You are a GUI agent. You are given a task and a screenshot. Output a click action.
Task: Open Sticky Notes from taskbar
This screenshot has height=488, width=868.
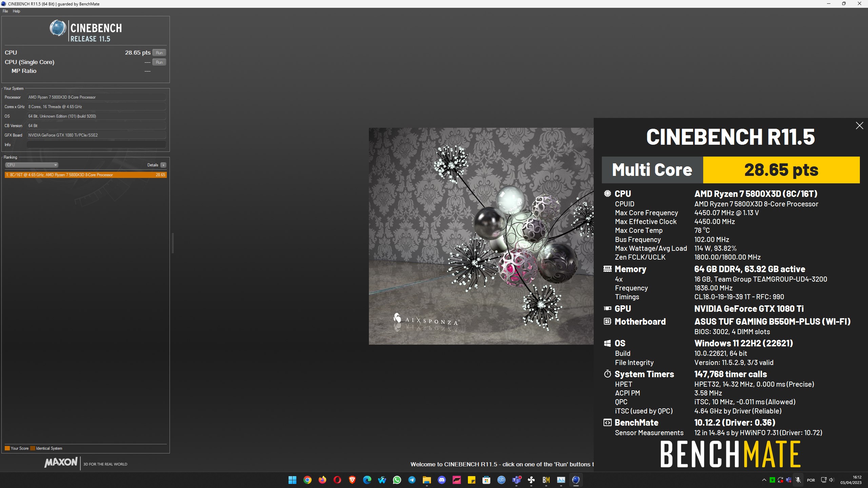point(471,480)
